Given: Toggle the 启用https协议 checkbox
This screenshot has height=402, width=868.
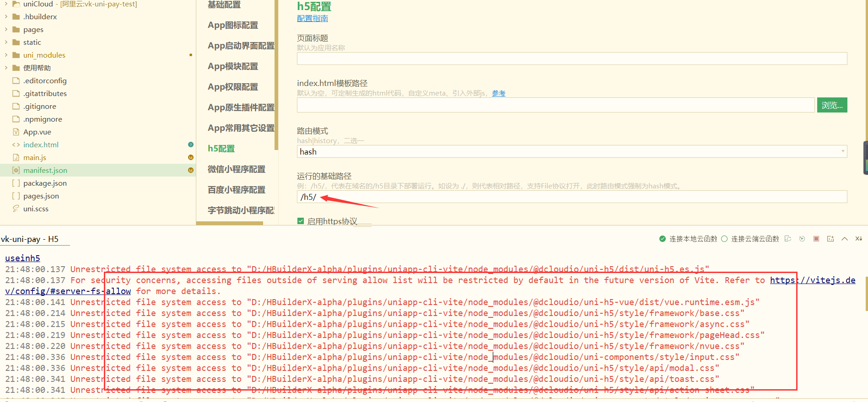Looking at the screenshot, I should 301,221.
